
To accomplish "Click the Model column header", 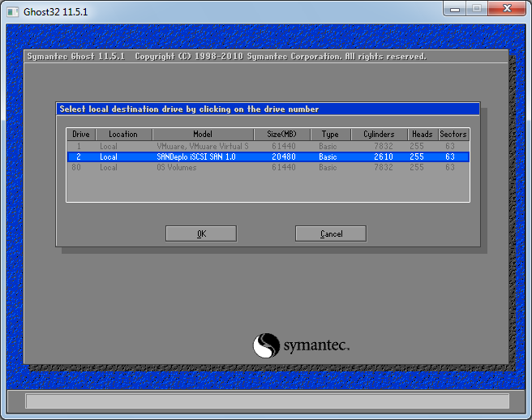I will click(x=203, y=135).
